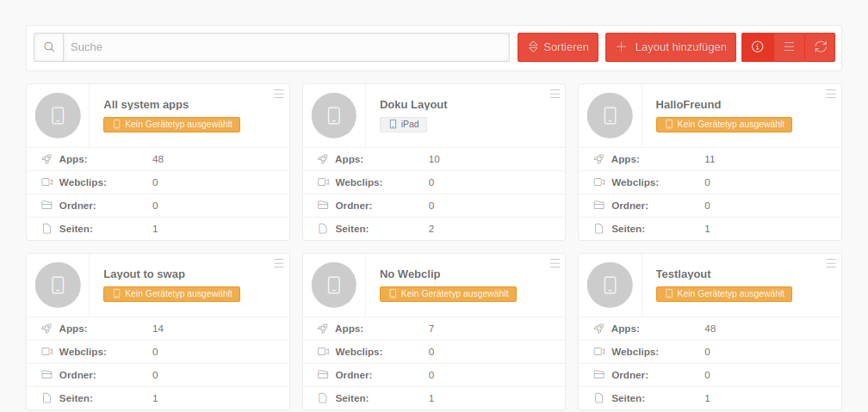Viewport: 868px width, 412px height.
Task: Click the Seiten page icon in Testlayout card
Action: 599,398
